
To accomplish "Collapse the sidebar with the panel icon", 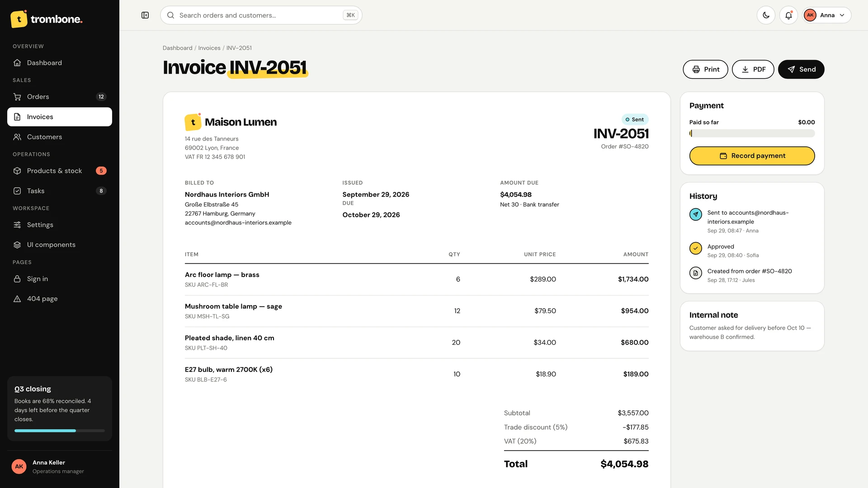I will [x=145, y=15].
